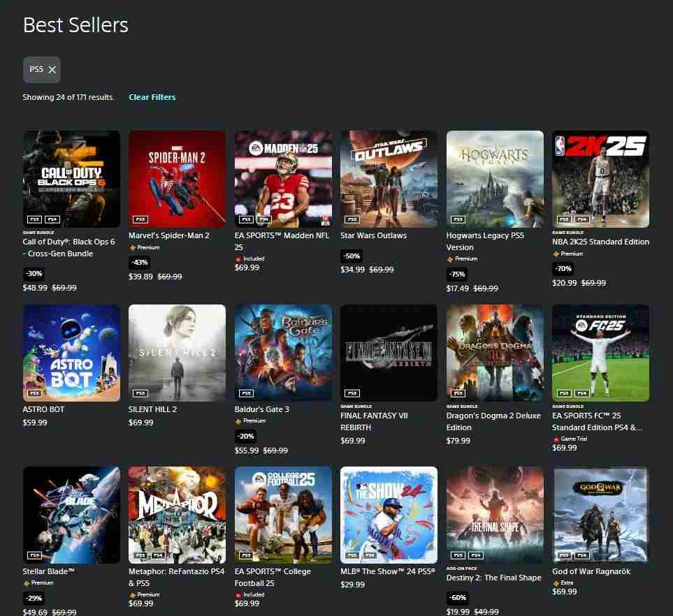Select the NBA 2K25 cover thumbnail

coord(601,179)
